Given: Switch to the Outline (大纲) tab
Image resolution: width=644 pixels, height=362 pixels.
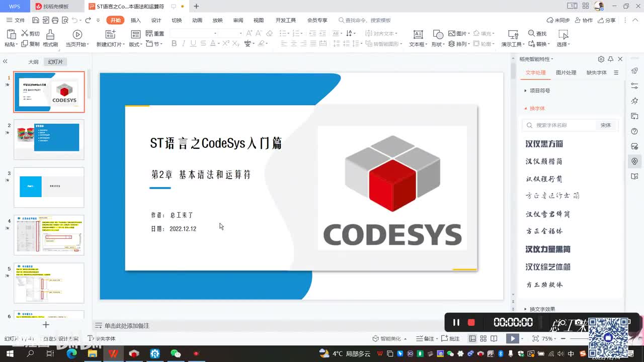Looking at the screenshot, I should [33, 62].
